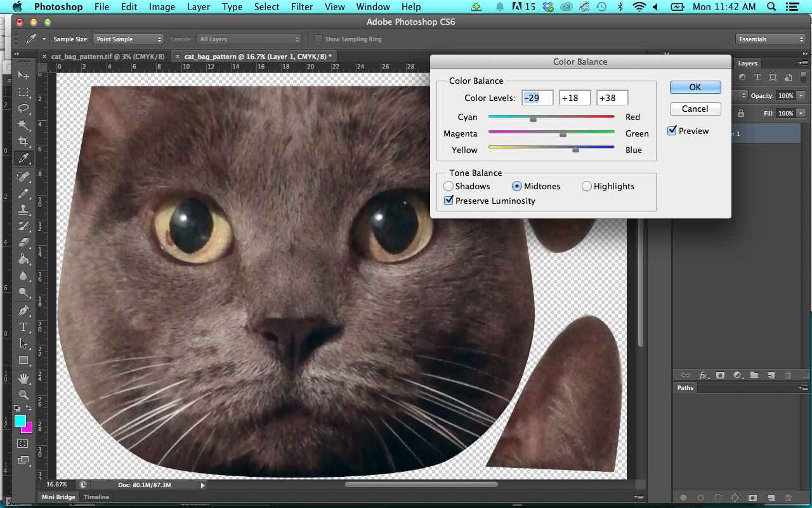Create a new layer in Layers panel
This screenshot has width=812, height=508.
[771, 375]
